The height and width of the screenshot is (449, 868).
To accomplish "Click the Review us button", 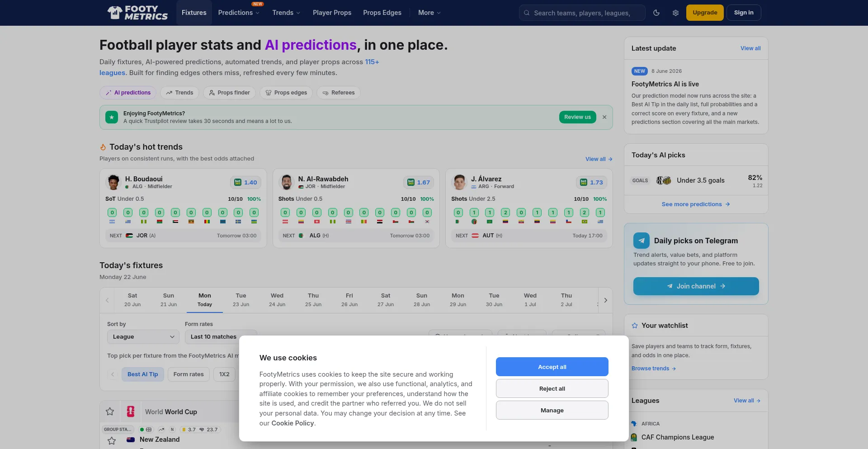I will point(577,117).
